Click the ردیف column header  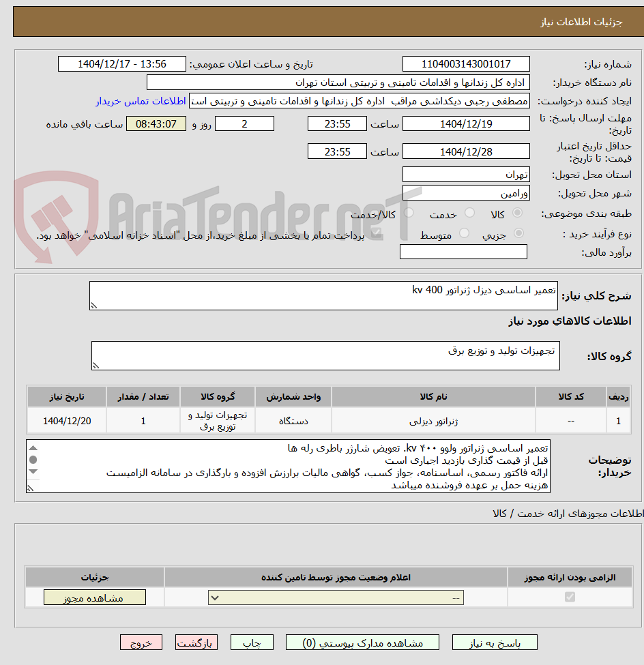point(618,396)
